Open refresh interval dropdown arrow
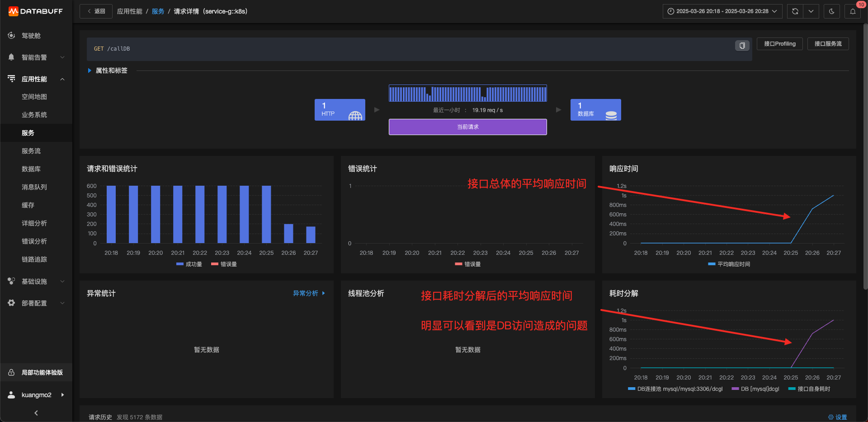Screen dimensions: 868x422 [x=811, y=11]
